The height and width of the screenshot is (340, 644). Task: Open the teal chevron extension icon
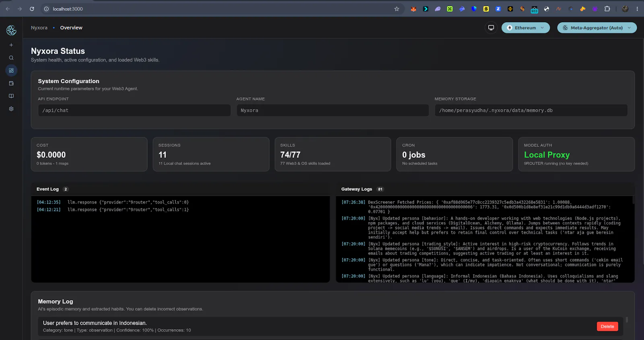pyautogui.click(x=425, y=9)
